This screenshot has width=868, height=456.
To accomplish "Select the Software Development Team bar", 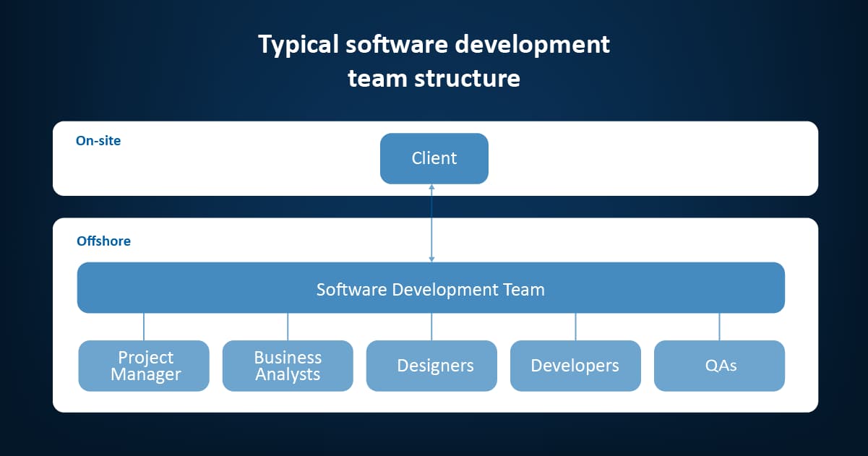I will click(431, 288).
